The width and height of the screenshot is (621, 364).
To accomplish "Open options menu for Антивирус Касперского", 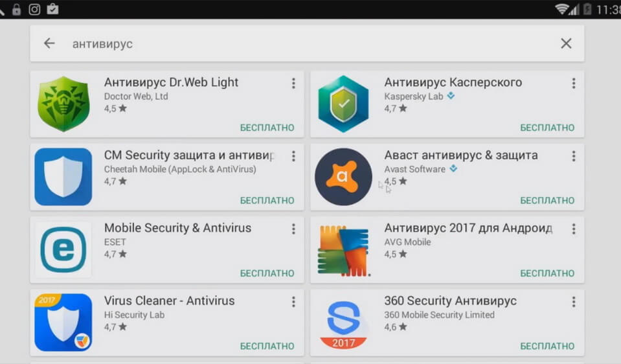I will (574, 83).
